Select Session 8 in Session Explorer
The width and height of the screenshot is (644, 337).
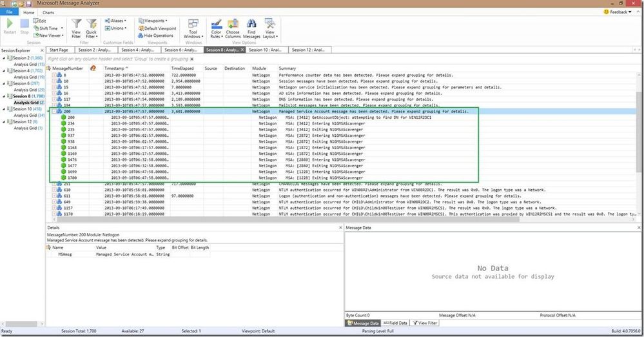click(26, 96)
